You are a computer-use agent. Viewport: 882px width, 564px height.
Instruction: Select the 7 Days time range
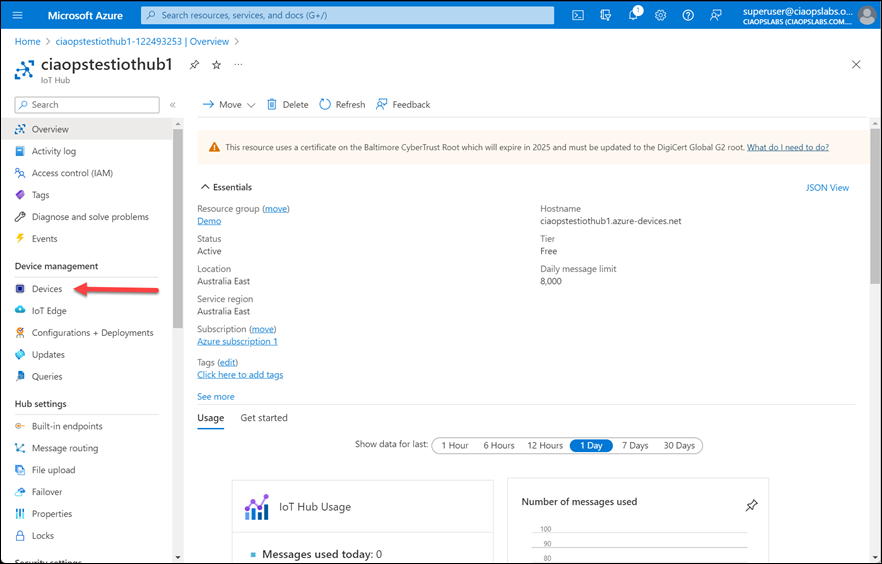click(x=634, y=446)
